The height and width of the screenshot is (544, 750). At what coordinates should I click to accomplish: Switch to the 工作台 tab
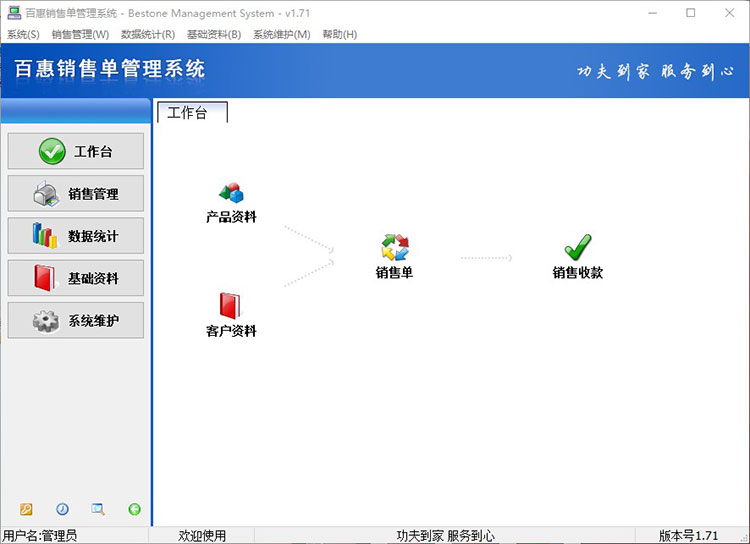pos(192,112)
